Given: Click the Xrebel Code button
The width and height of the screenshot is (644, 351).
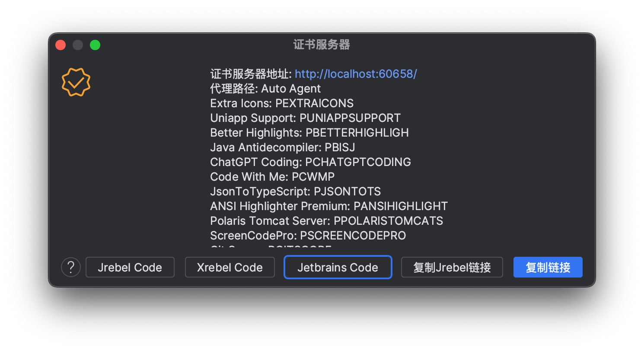Looking at the screenshot, I should (230, 268).
